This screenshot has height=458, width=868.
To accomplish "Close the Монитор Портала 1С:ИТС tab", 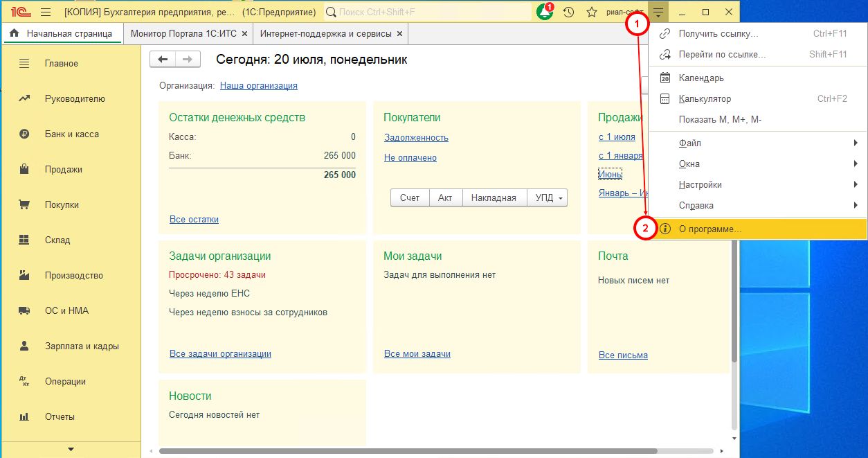I will point(244,34).
